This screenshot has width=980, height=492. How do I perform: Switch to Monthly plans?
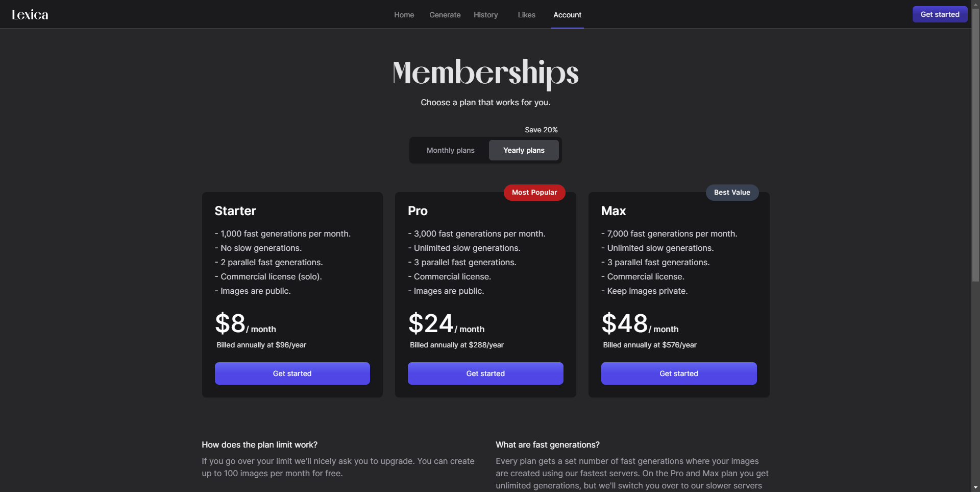coord(450,150)
